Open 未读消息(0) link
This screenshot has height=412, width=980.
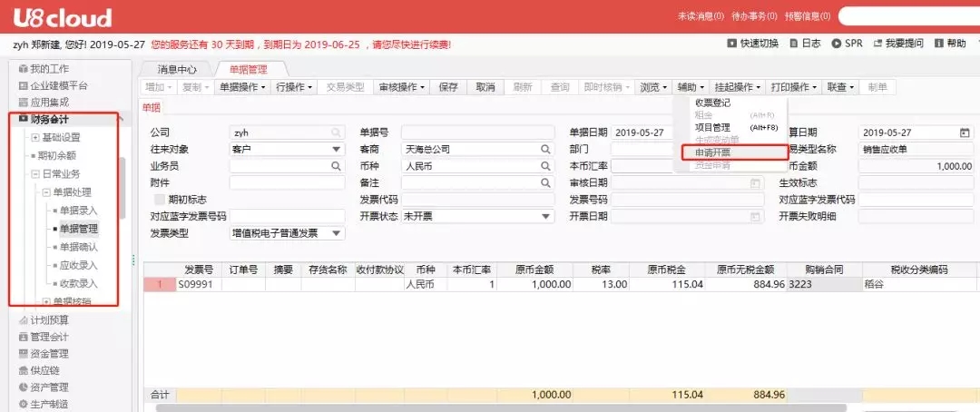[701, 15]
